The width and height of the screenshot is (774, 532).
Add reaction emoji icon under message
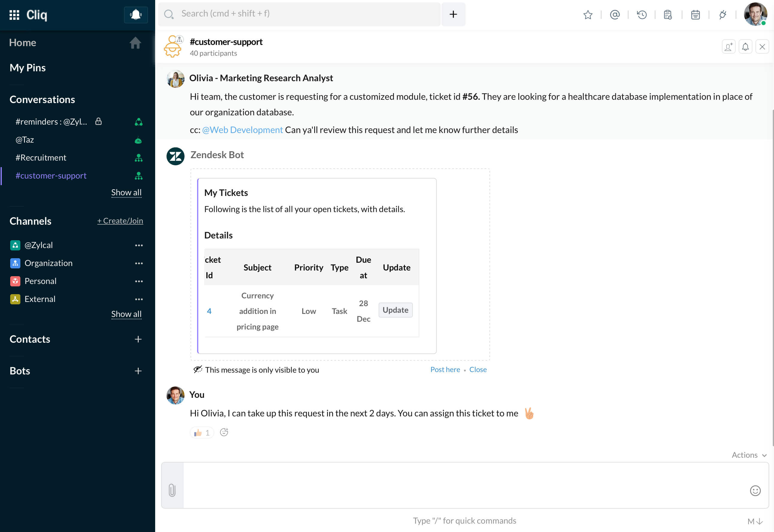coord(224,432)
